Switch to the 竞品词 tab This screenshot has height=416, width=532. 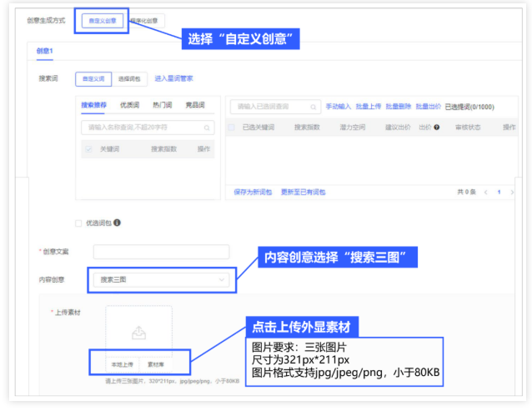click(x=195, y=105)
